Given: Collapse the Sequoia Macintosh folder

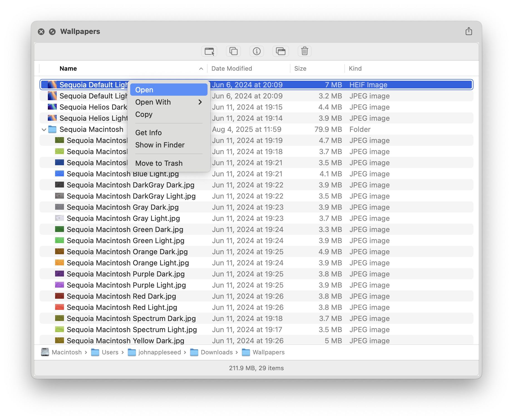Looking at the screenshot, I should [x=44, y=129].
